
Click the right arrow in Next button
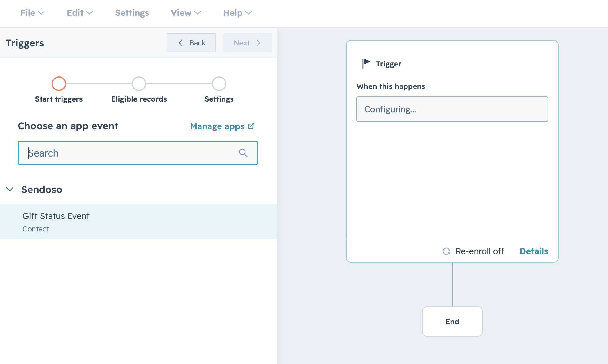click(x=258, y=43)
